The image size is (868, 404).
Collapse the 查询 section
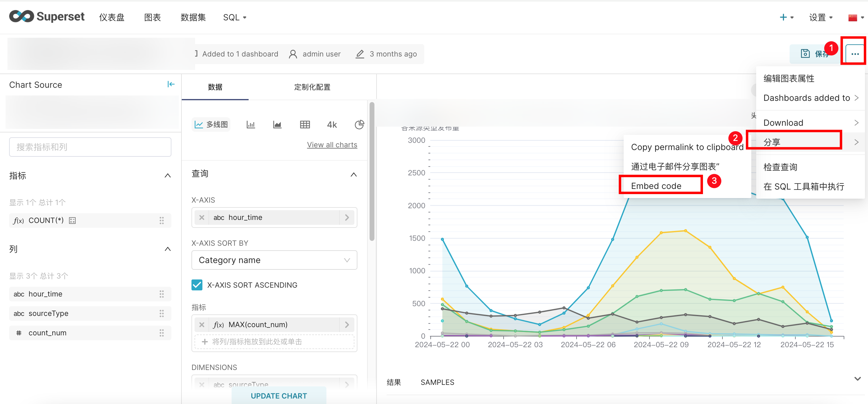click(x=353, y=174)
